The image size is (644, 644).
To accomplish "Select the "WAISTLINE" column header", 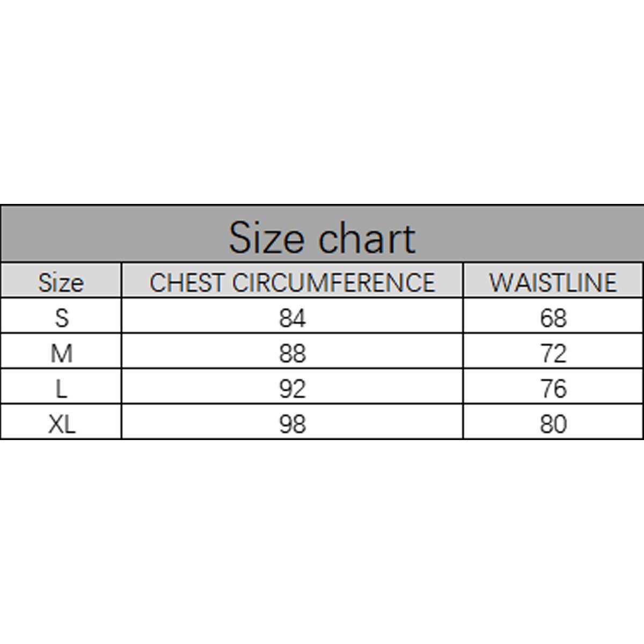I will [x=553, y=283].
